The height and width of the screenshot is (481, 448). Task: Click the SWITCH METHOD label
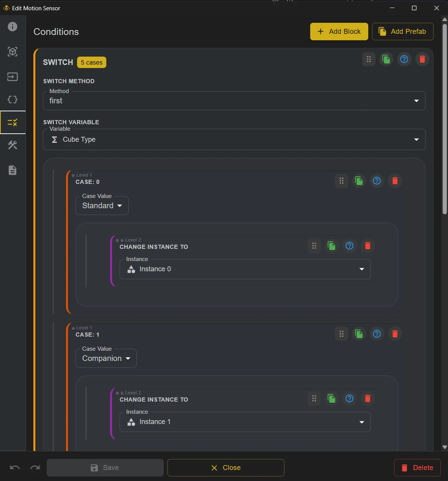pyautogui.click(x=69, y=81)
